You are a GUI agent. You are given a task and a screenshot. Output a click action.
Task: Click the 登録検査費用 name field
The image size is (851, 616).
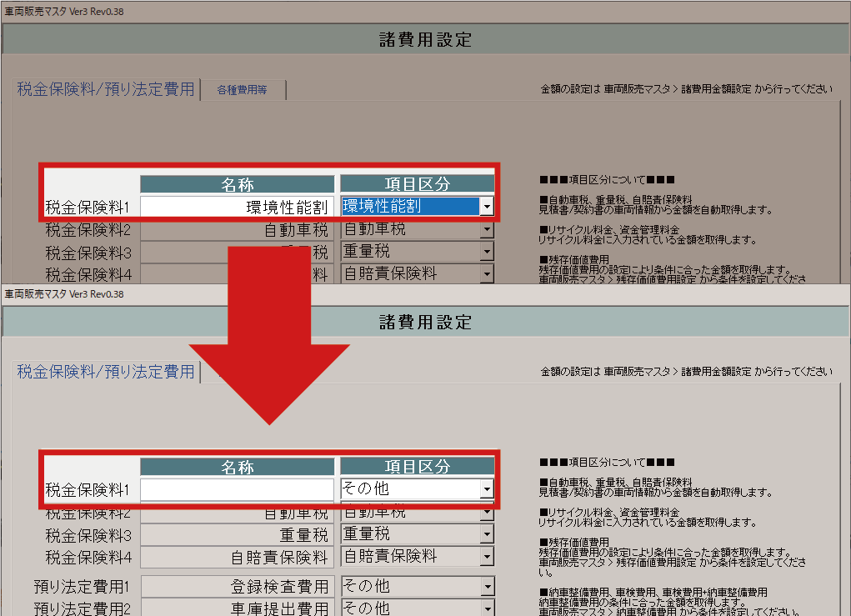point(237,587)
